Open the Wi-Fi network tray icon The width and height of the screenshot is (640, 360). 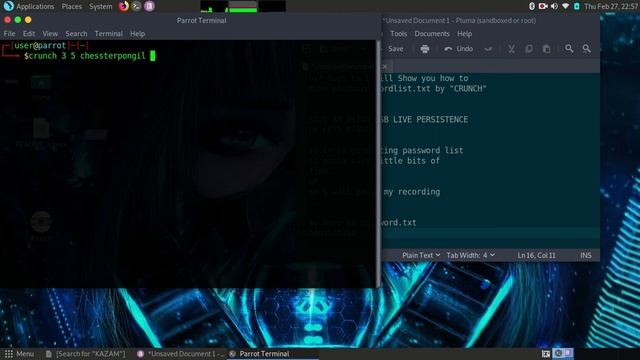(x=565, y=6)
